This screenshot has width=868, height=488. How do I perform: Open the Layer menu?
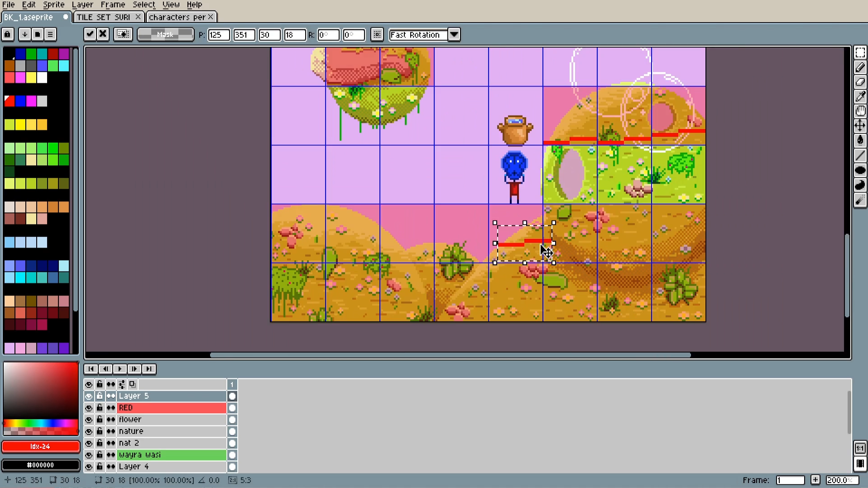click(82, 5)
